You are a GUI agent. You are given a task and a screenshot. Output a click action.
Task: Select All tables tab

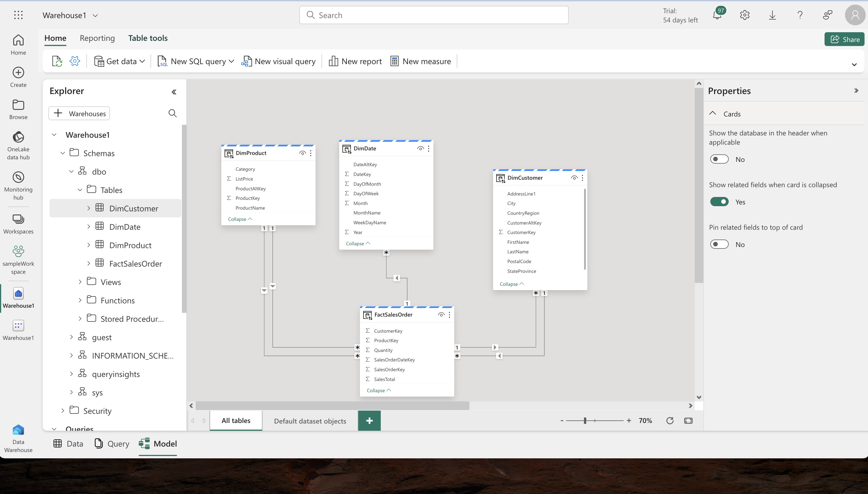pos(236,421)
